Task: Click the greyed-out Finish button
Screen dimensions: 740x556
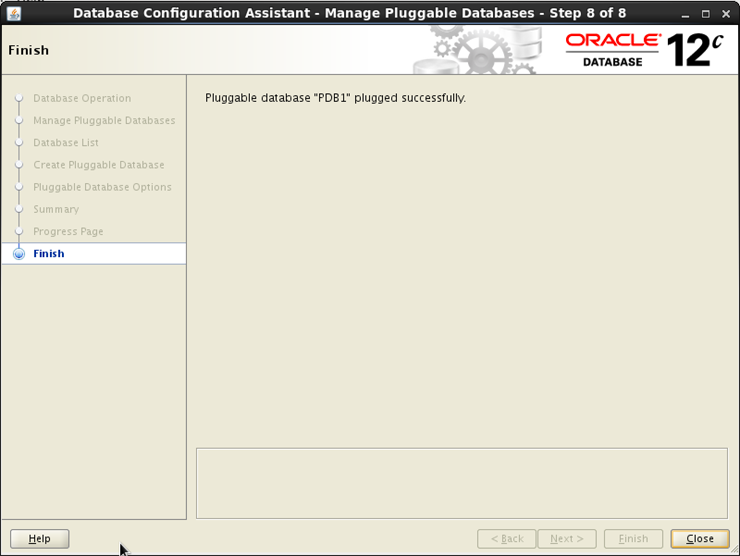Action: coord(633,539)
